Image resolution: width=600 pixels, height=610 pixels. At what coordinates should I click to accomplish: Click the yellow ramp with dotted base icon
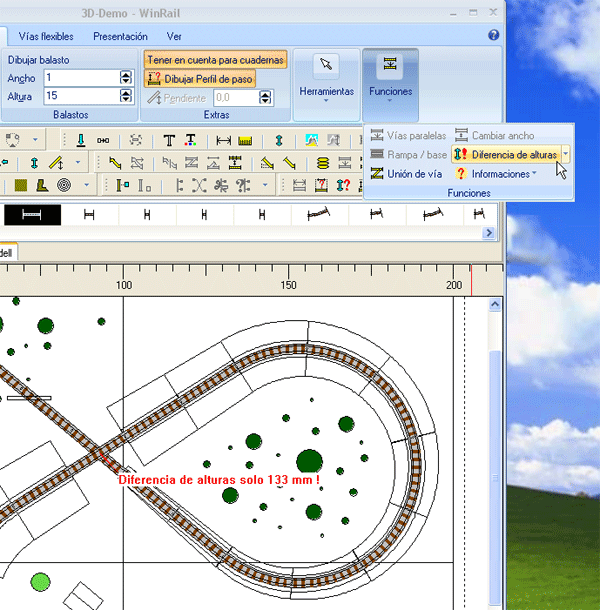(267, 163)
